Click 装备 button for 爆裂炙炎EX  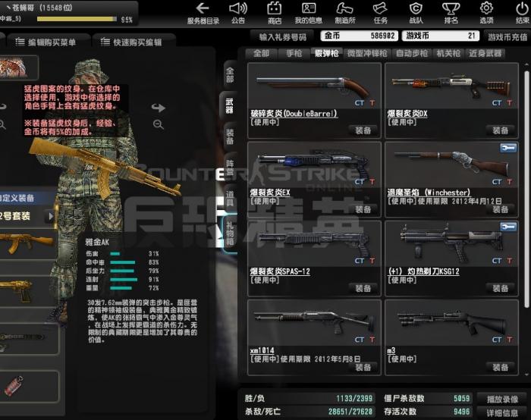tap(363, 209)
